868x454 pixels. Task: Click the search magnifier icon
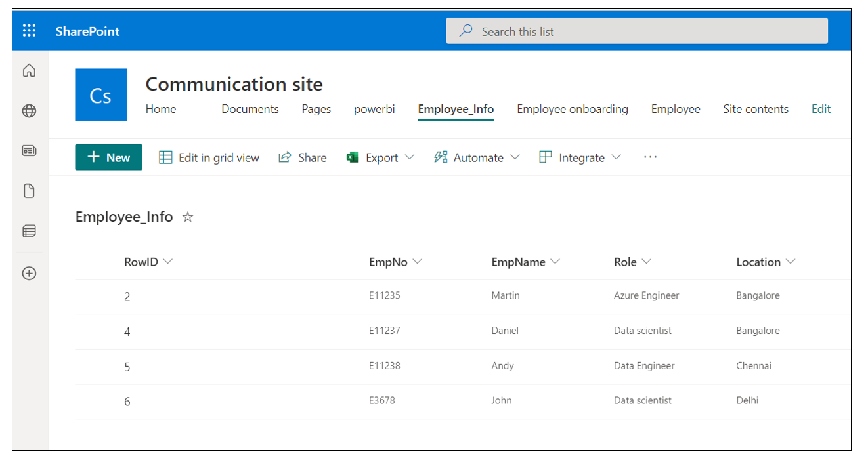point(466,31)
